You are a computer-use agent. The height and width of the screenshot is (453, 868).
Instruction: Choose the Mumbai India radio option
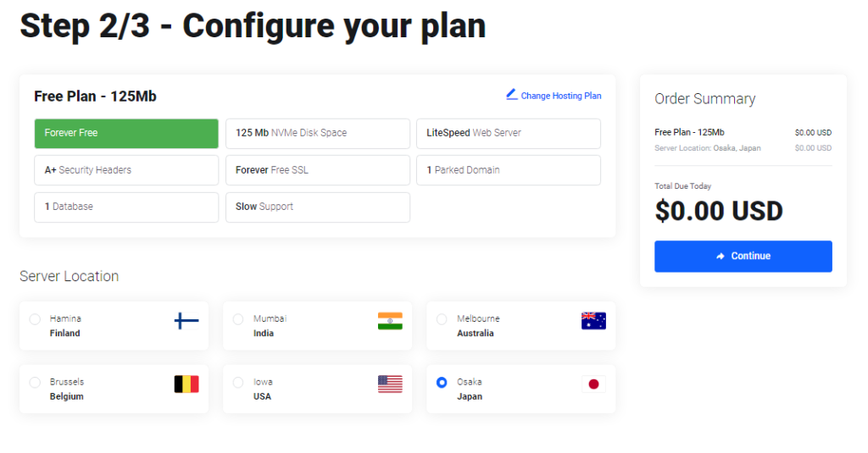[238, 319]
